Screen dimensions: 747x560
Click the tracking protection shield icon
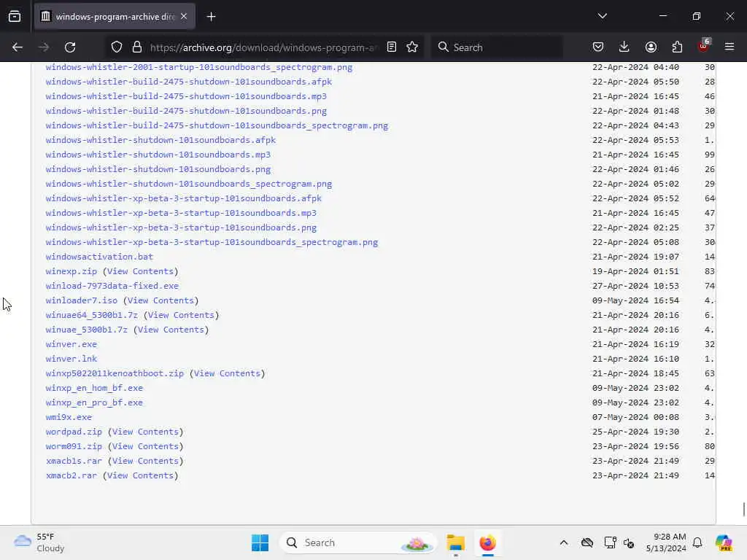coord(117,47)
